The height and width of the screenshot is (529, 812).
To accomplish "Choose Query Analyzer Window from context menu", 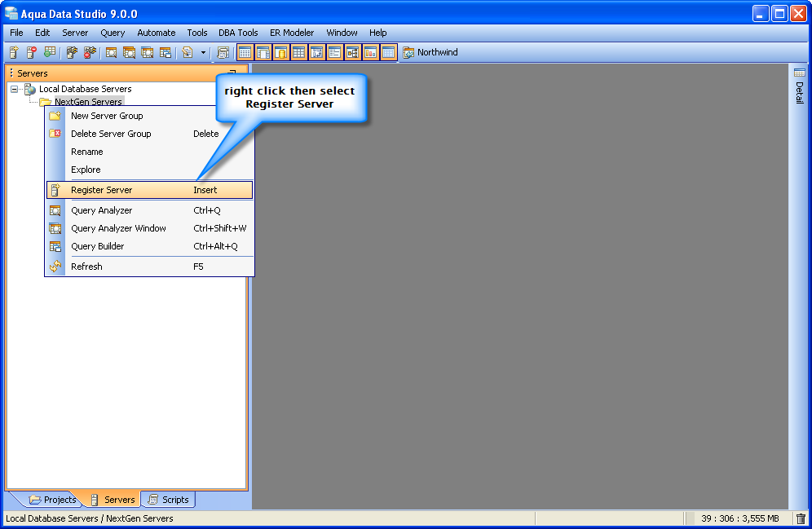I will [150, 228].
